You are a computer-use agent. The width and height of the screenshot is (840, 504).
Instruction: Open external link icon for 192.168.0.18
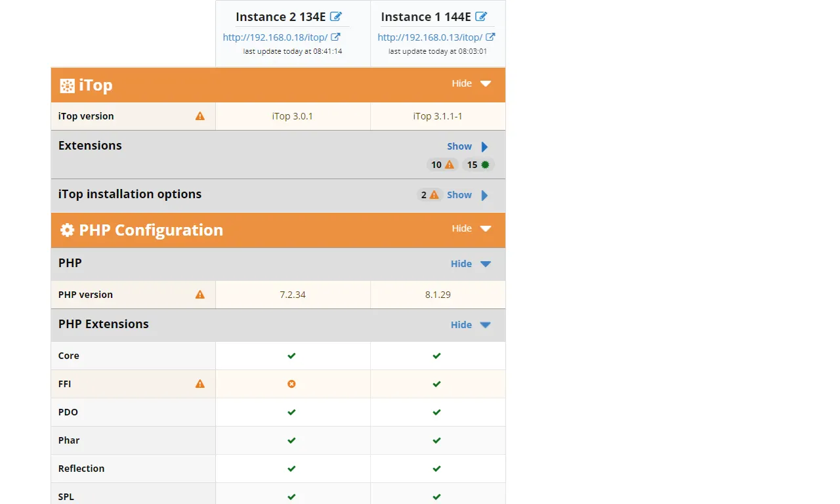(335, 37)
